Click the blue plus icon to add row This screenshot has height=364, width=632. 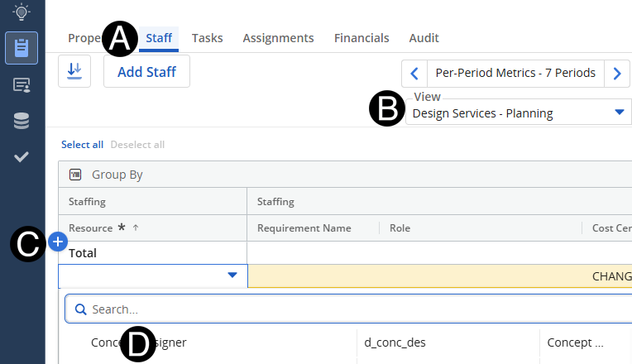[x=58, y=242]
